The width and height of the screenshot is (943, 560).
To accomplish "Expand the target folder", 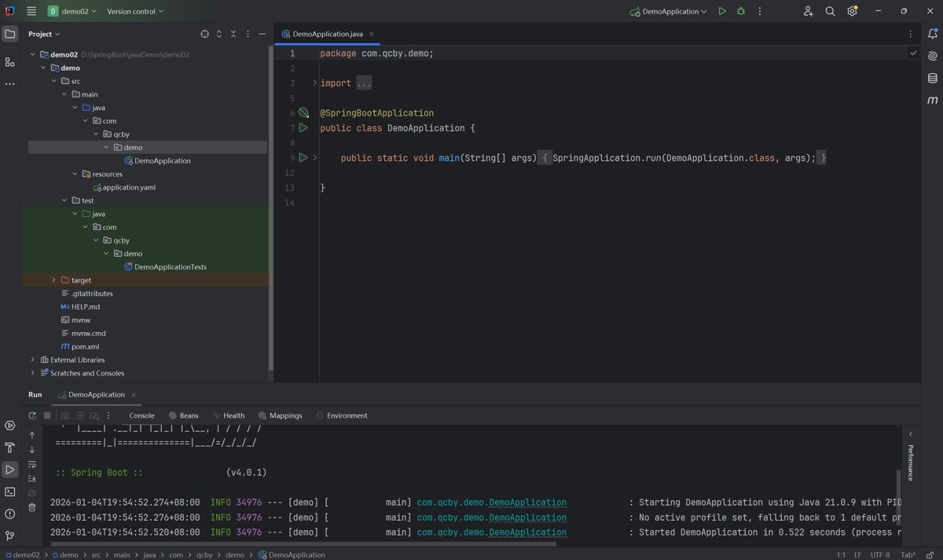I will (53, 280).
